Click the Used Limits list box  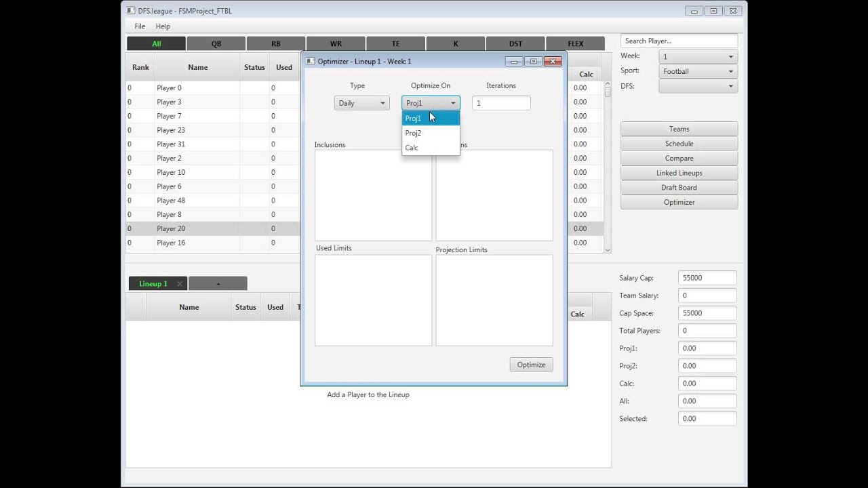[x=373, y=300]
